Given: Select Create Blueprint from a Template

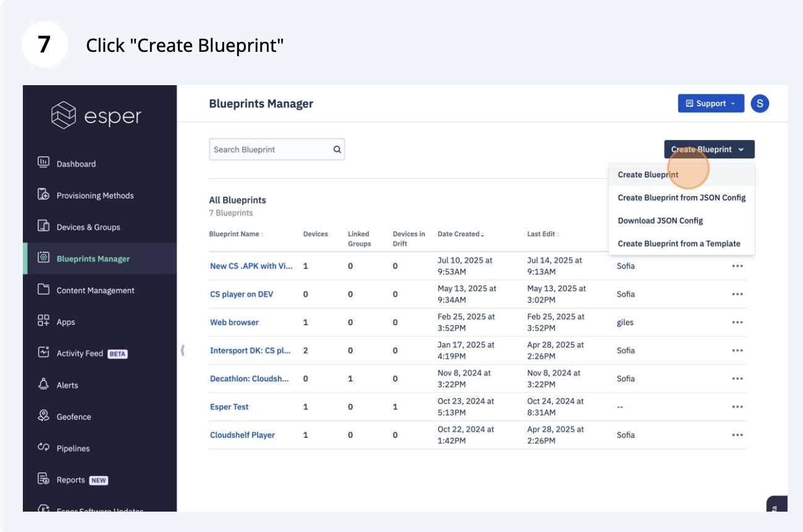Looking at the screenshot, I should pyautogui.click(x=682, y=243).
